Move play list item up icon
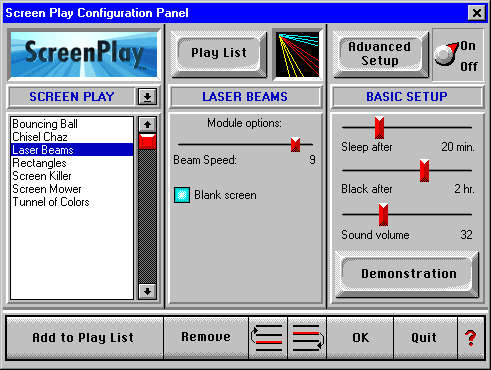491x370 pixels. 268,338
